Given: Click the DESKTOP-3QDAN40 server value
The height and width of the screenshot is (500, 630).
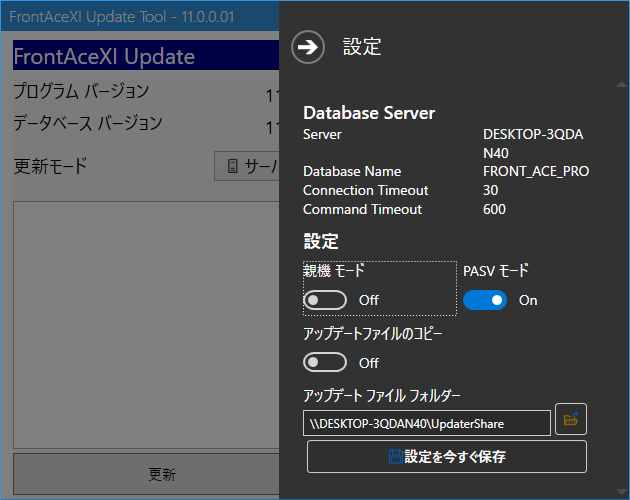Looking at the screenshot, I should pos(532,143).
